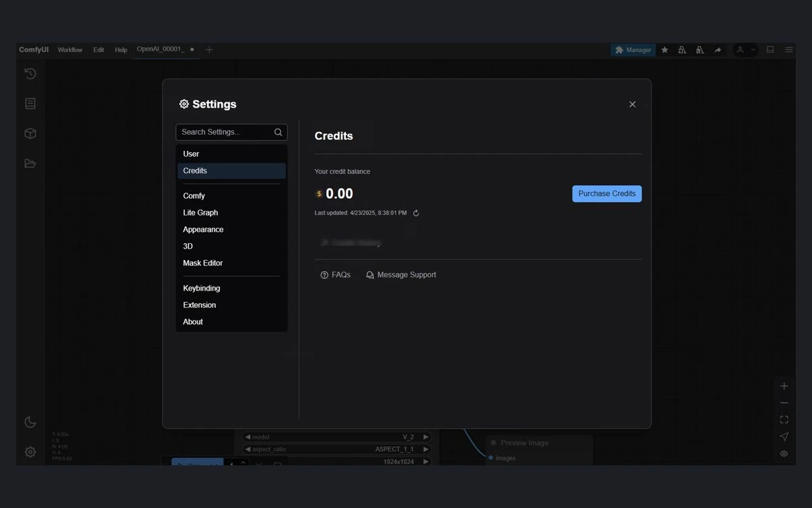Open the model library cube icon
The width and height of the screenshot is (812, 508).
coord(30,133)
